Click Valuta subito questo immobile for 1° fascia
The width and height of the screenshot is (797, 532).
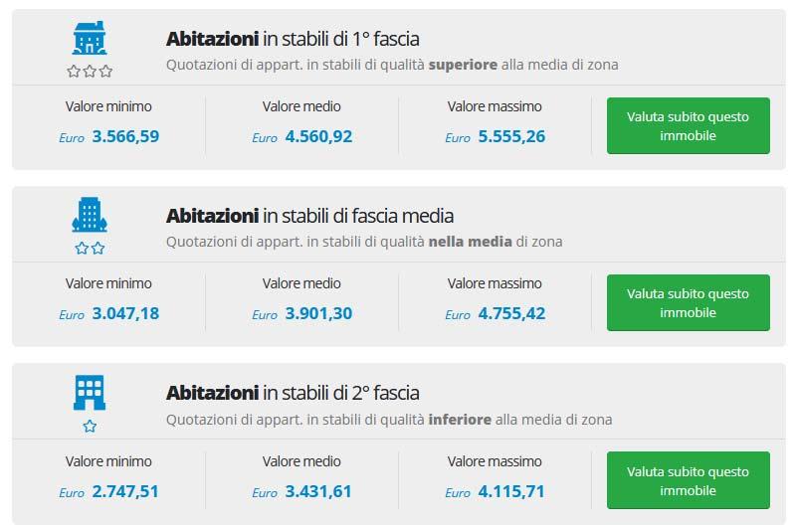[689, 125]
